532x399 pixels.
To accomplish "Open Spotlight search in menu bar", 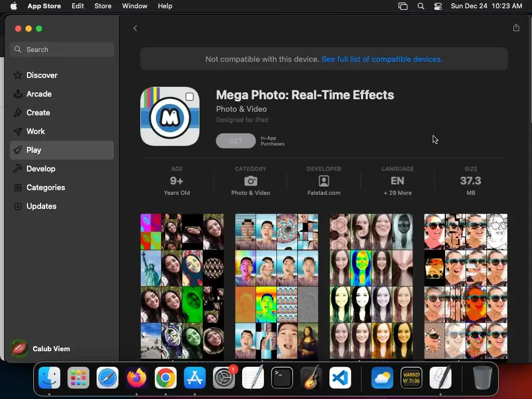I will pyautogui.click(x=421, y=6).
